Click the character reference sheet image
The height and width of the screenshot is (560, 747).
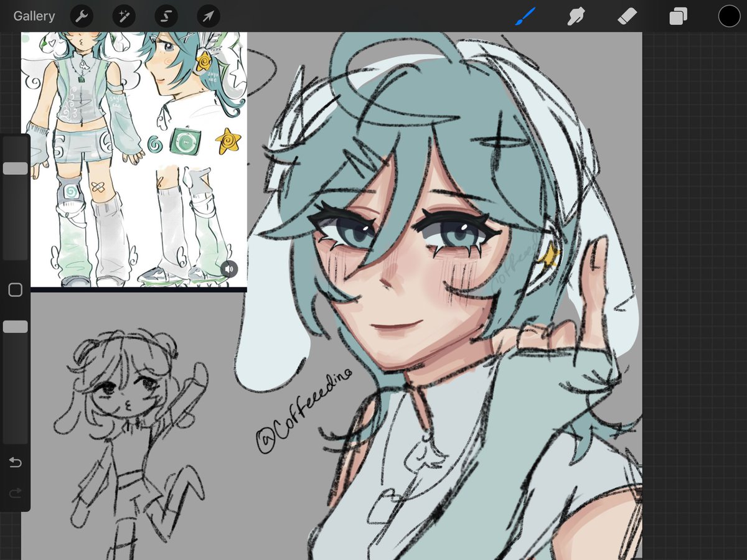pos(134,160)
